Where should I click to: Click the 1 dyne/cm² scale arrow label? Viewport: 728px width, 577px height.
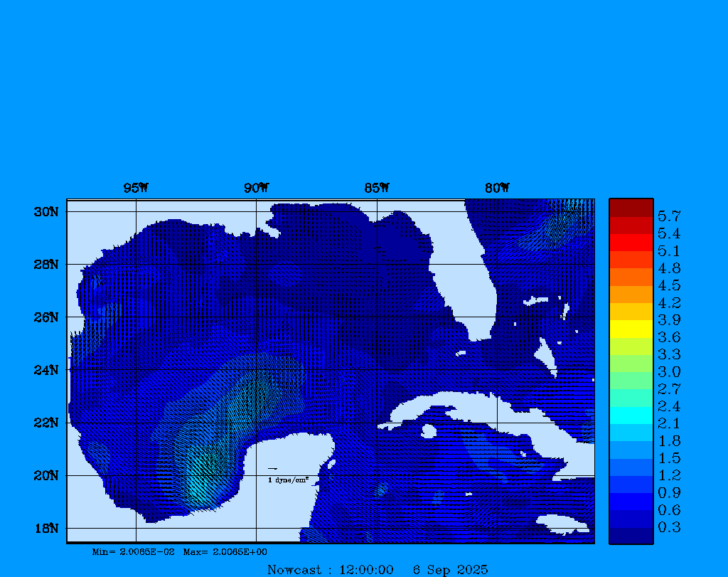pyautogui.click(x=288, y=480)
